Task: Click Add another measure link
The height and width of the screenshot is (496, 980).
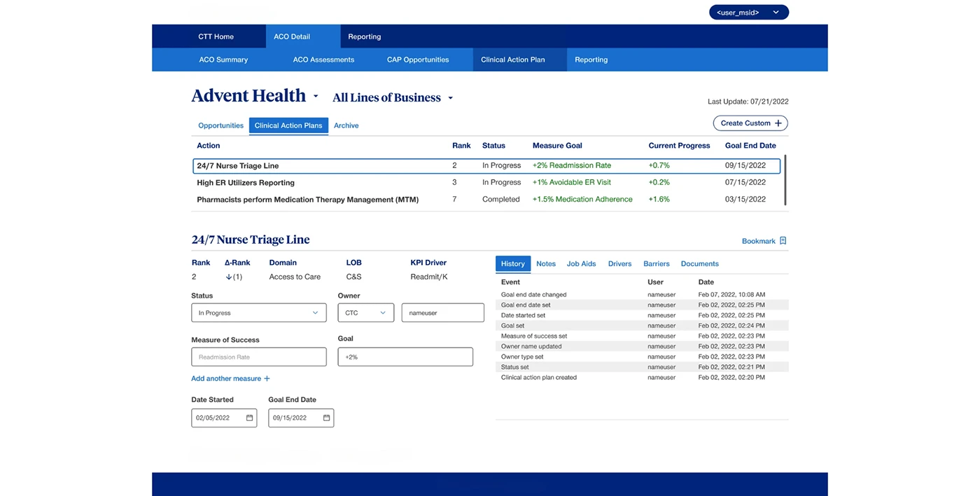Action: [x=226, y=379]
